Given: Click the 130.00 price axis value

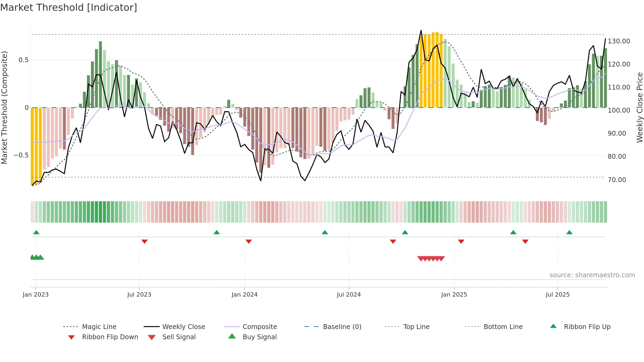Looking at the screenshot, I should (619, 41).
